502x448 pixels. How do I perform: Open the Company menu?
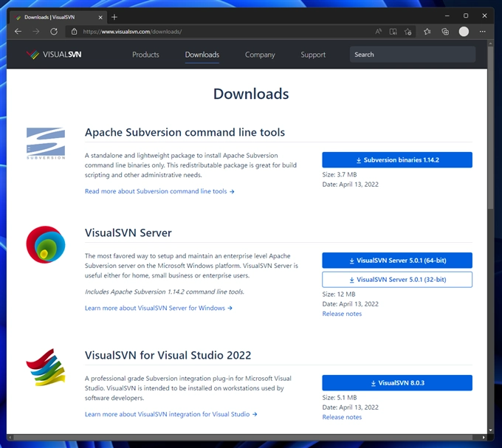(x=260, y=55)
